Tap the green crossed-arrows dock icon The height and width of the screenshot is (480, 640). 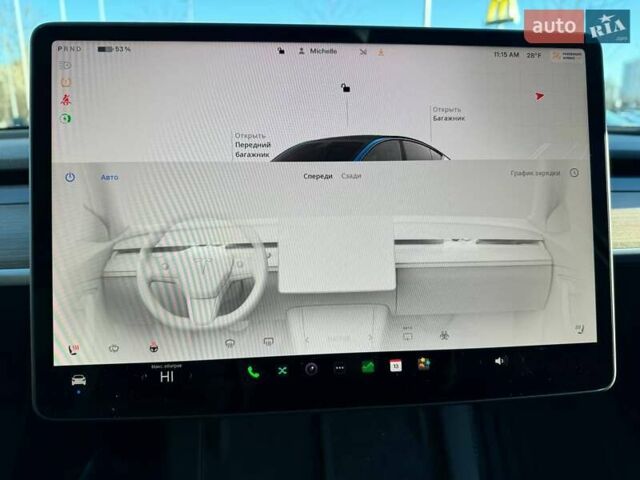[282, 370]
